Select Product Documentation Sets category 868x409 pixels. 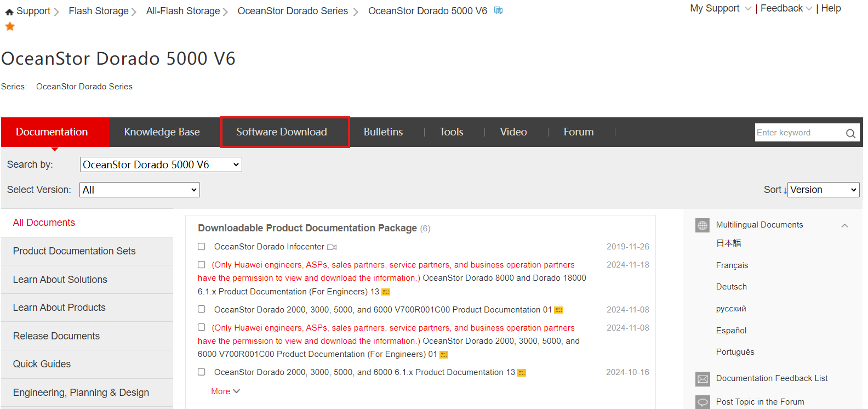[87, 251]
